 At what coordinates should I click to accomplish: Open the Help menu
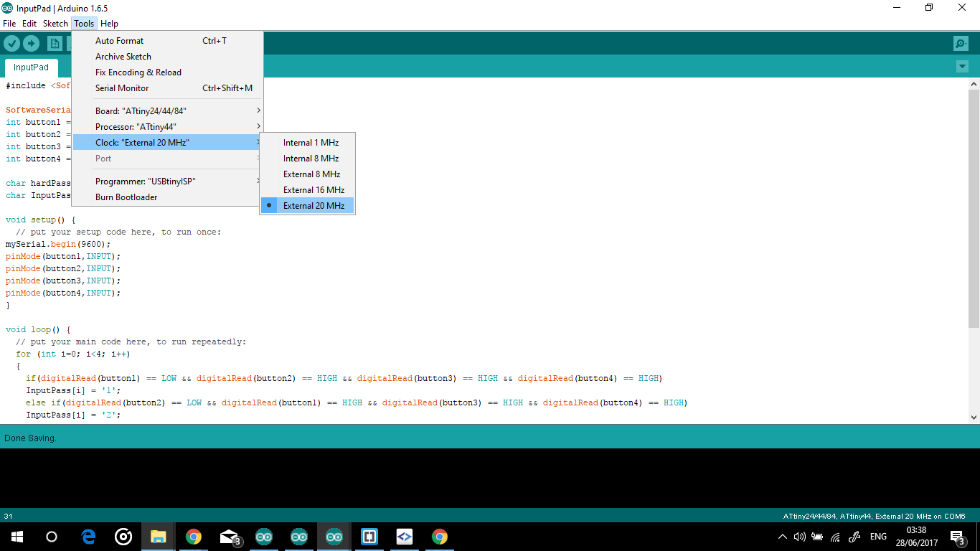(x=109, y=24)
